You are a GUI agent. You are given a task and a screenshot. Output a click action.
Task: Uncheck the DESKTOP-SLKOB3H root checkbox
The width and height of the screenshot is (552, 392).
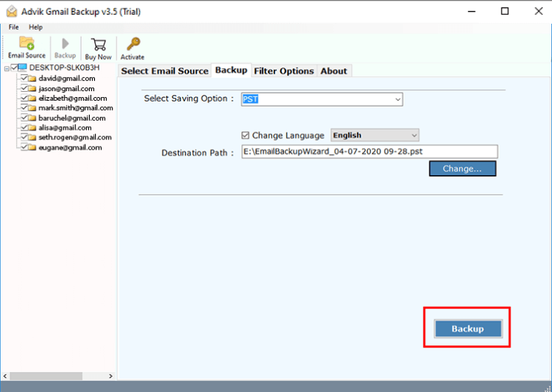tap(14, 67)
